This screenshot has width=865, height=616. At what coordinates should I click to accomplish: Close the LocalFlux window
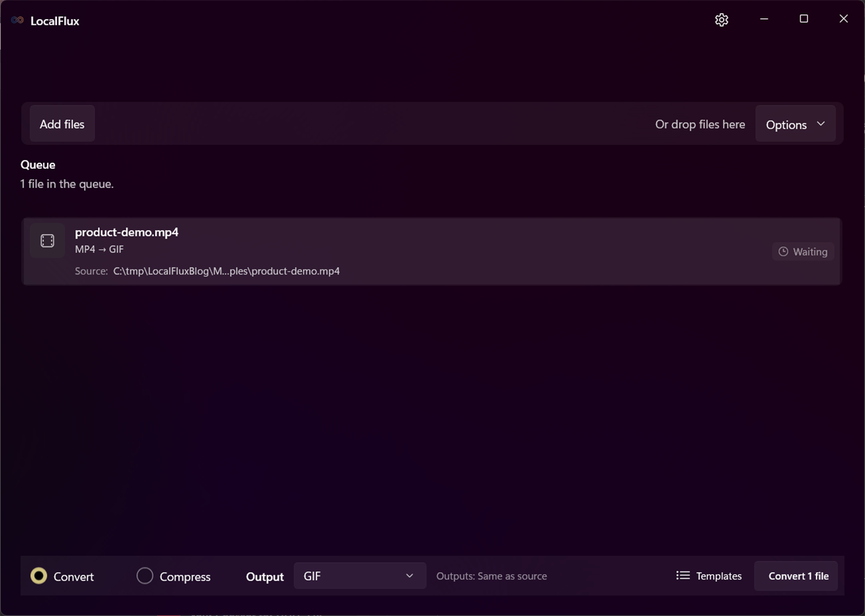[x=843, y=19]
